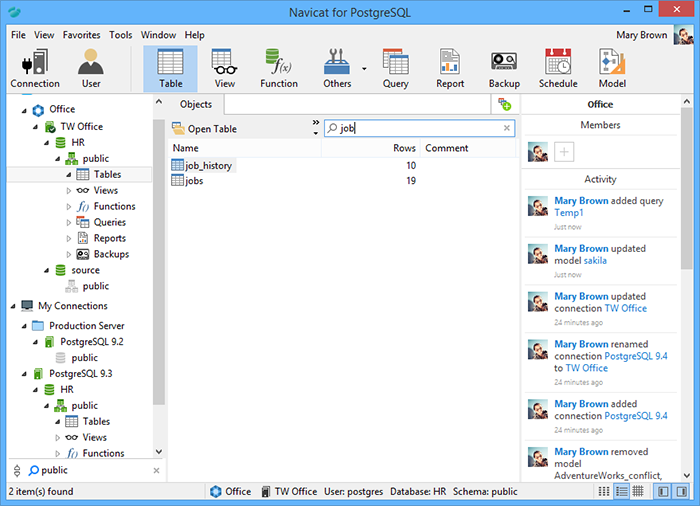Screen dimensions: 700x506
Task: Expand the Functions node under TW Office
Action: pos(69,207)
